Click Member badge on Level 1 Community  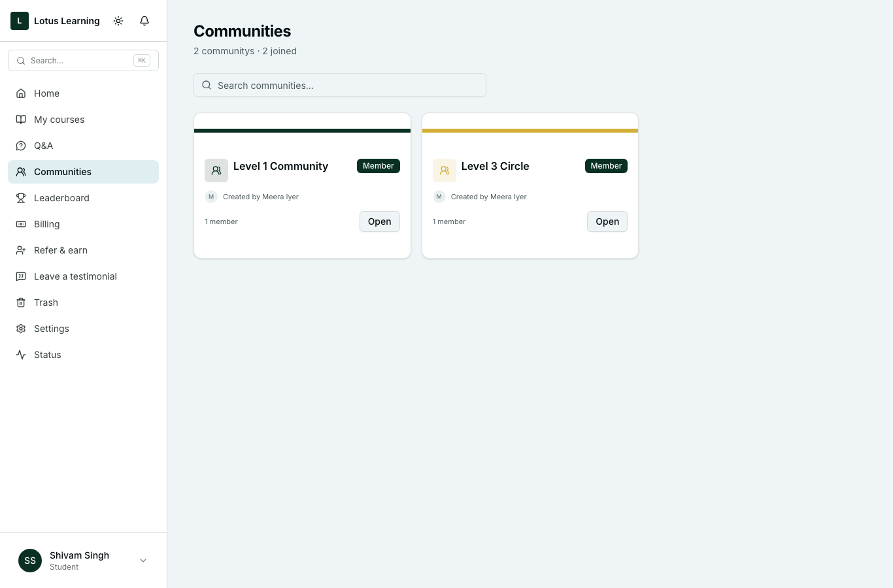click(x=379, y=166)
